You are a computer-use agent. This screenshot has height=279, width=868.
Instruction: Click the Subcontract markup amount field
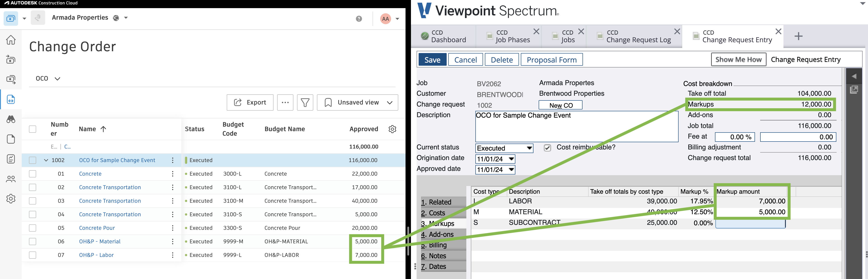pyautogui.click(x=750, y=223)
